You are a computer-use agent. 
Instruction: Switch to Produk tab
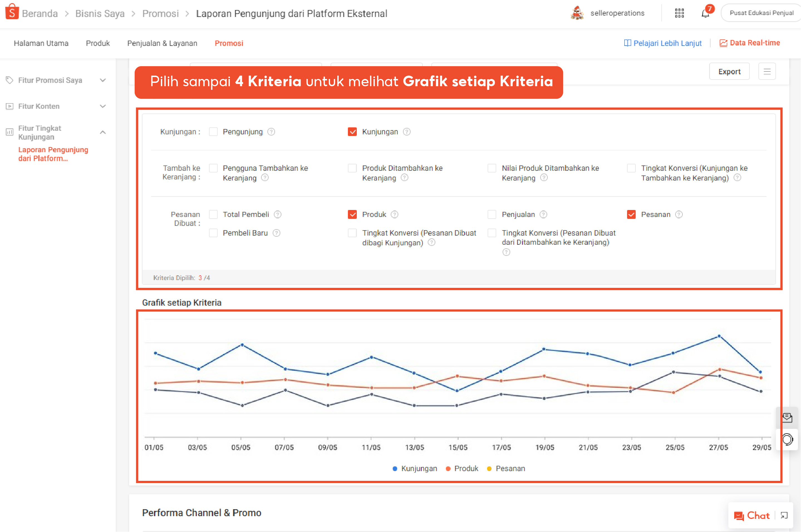98,43
